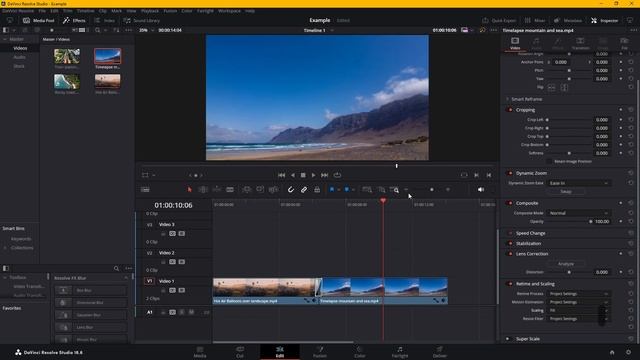Click the timeline zoom plus button

448,189
